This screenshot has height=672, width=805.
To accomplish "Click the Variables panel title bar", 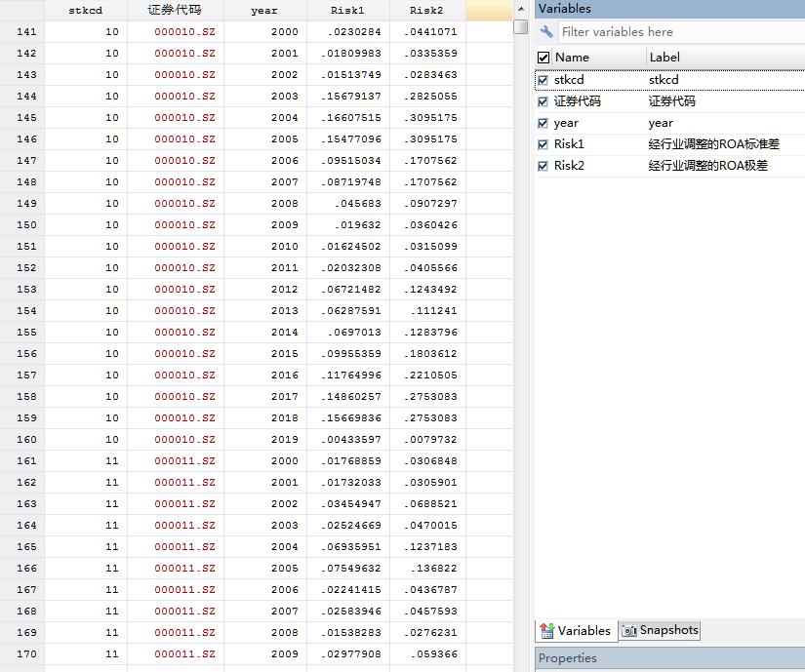I will tap(669, 9).
